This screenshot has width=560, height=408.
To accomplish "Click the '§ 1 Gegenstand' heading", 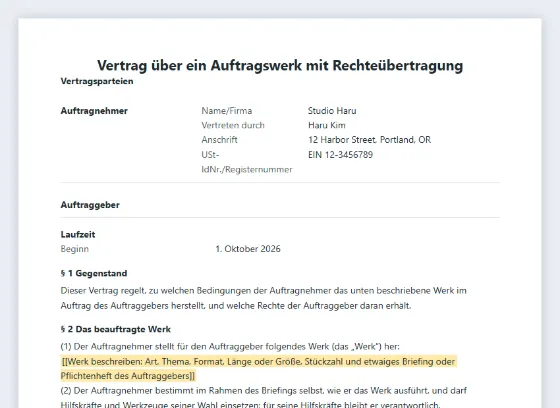I will [94, 273].
